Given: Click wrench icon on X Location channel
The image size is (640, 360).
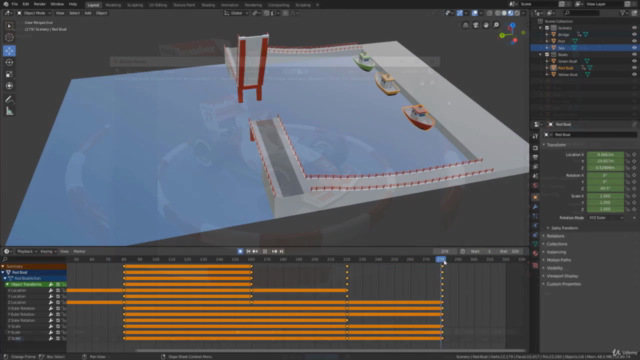Looking at the screenshot, I should click(51, 291).
